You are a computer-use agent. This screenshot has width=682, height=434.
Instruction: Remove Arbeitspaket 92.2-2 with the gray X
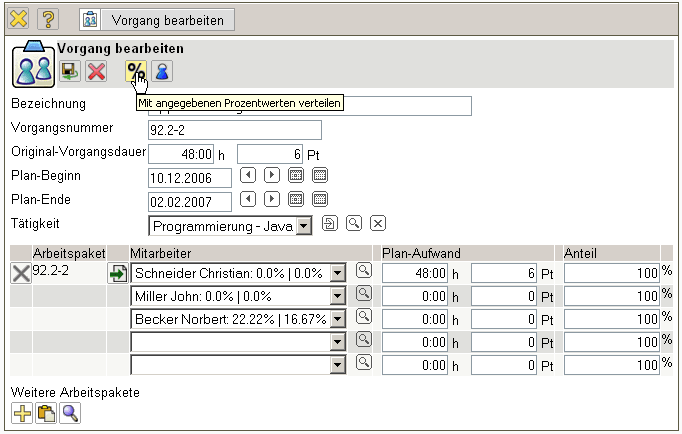click(x=20, y=273)
